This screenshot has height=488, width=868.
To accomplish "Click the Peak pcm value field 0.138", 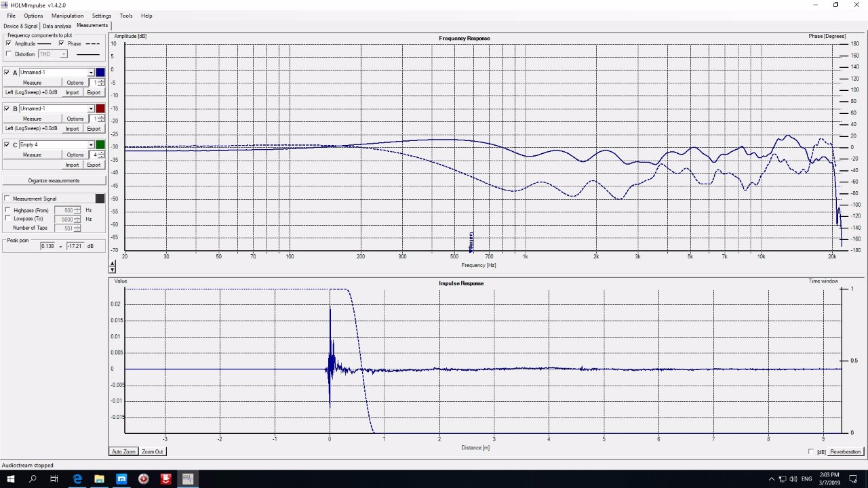I will (47, 245).
